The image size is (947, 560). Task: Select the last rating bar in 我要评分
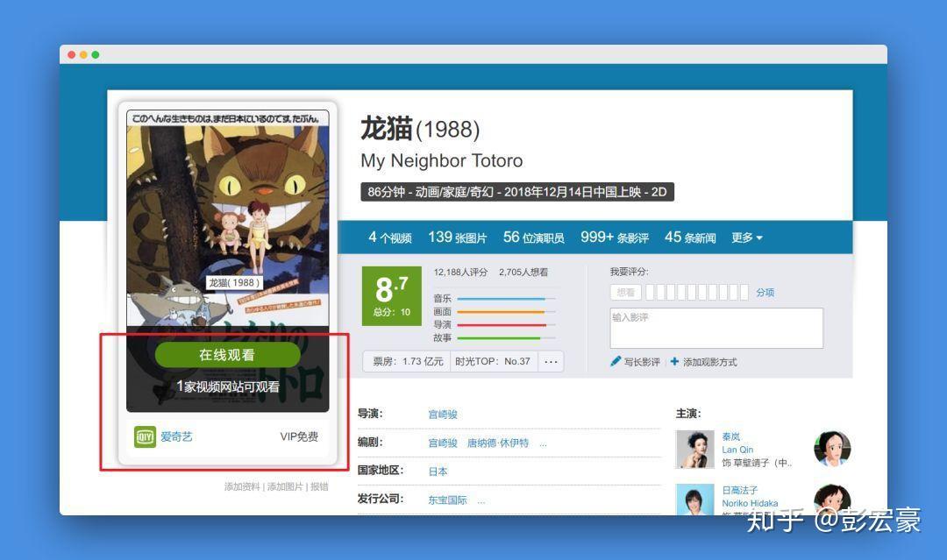(x=744, y=292)
